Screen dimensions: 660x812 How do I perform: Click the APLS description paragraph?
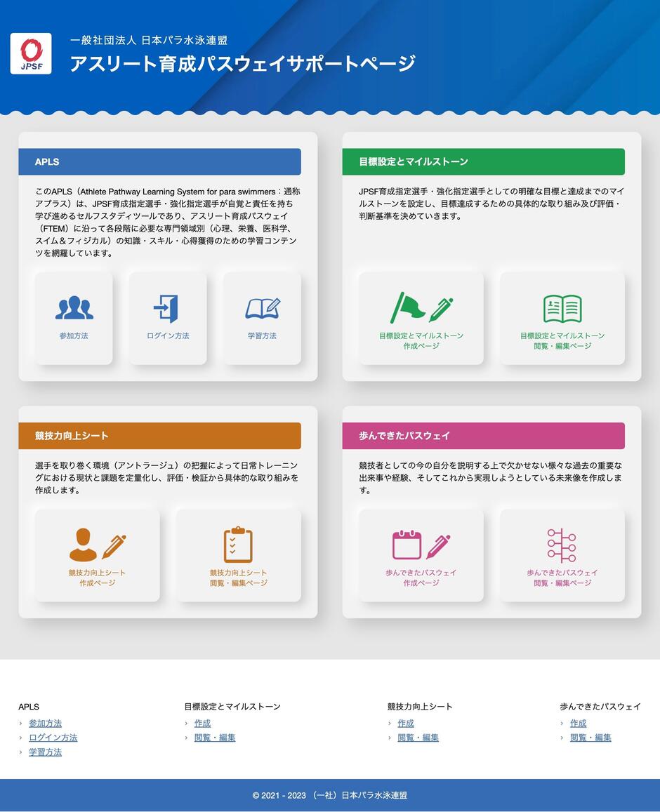tap(167, 222)
